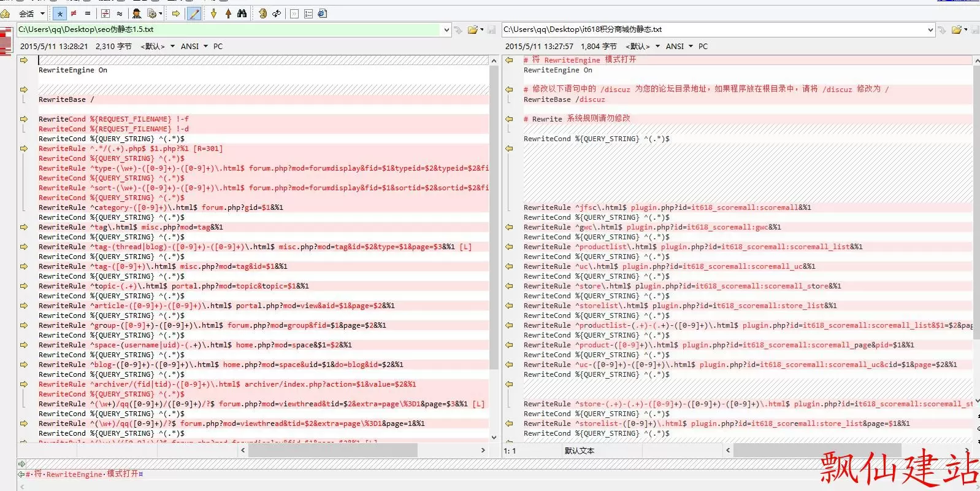Click the right pane browse arrow icon
Screen dimensions: 980x491
[942, 29]
